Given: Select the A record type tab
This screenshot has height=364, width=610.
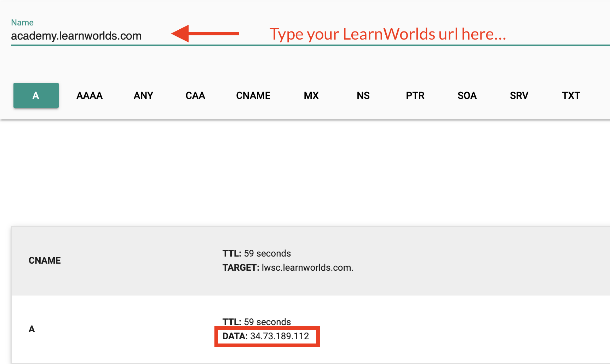Looking at the screenshot, I should click(35, 95).
